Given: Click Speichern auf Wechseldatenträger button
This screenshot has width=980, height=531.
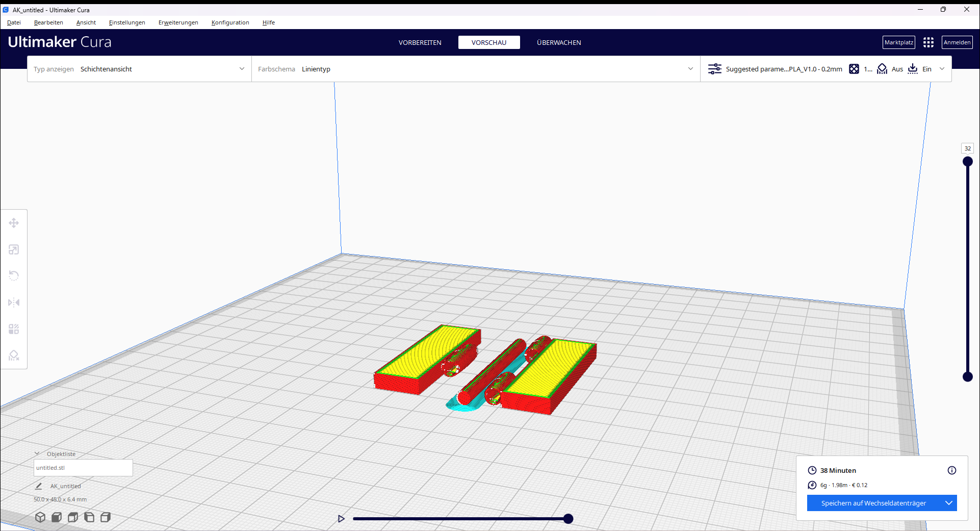Looking at the screenshot, I should tap(873, 503).
